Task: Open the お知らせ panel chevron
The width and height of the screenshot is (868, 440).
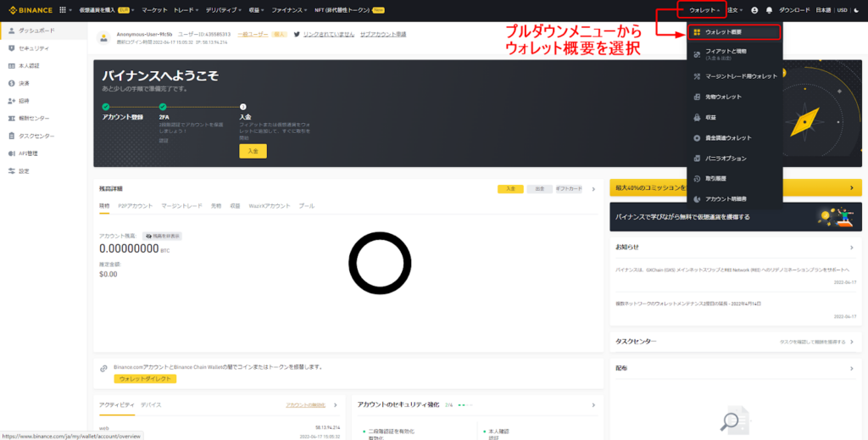Action: (851, 248)
